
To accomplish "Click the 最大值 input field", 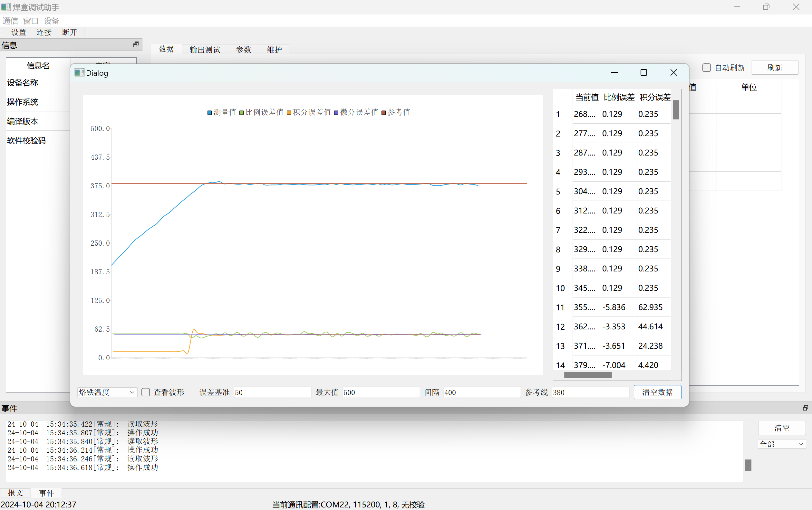I will click(381, 392).
